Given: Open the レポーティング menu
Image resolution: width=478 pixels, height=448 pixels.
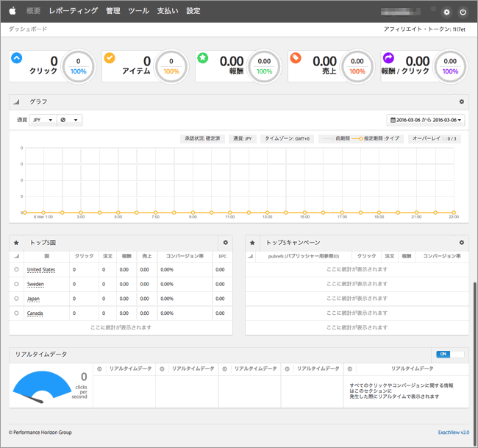Looking at the screenshot, I should (x=74, y=11).
